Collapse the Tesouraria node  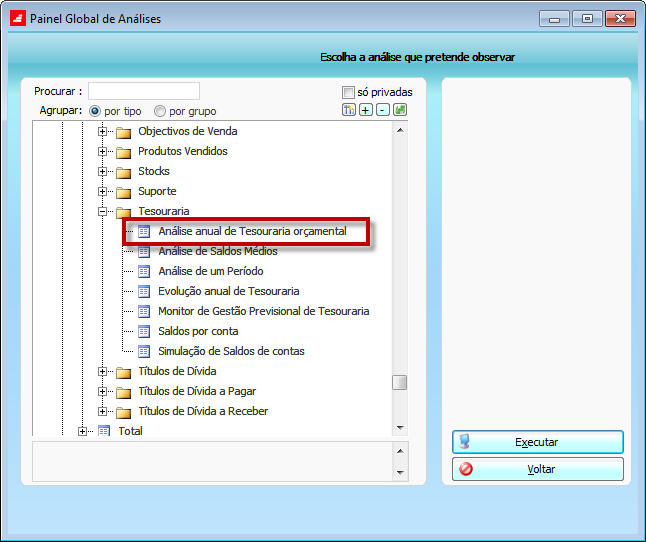[102, 211]
